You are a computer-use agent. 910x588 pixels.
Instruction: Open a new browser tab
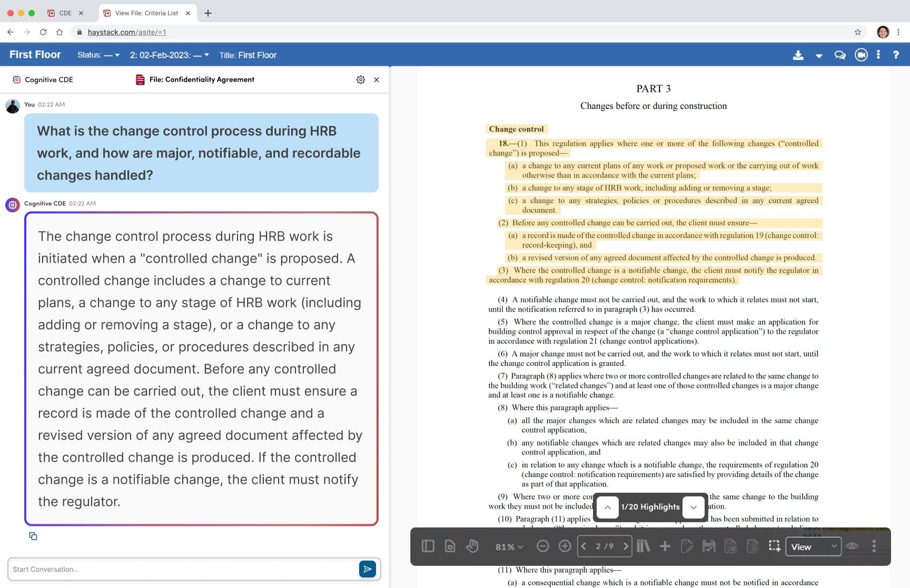click(x=208, y=13)
